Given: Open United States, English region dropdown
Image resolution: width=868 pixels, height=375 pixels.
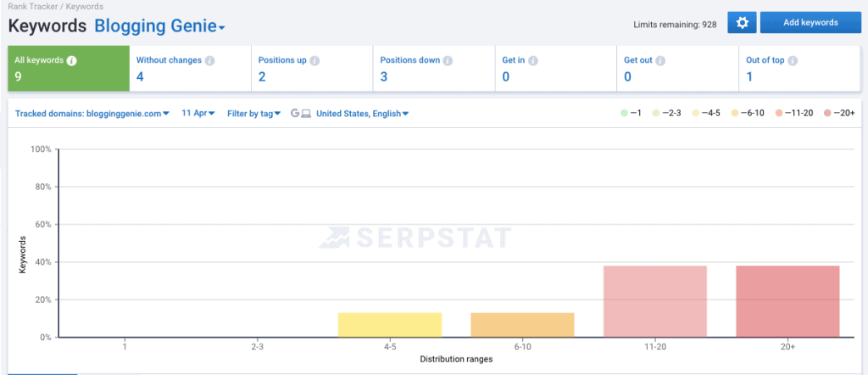Looking at the screenshot, I should coord(363,114).
